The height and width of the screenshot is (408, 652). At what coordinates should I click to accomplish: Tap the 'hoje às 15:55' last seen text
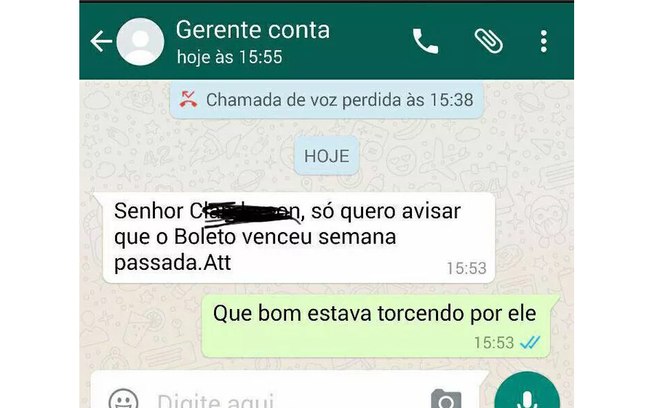click(230, 57)
